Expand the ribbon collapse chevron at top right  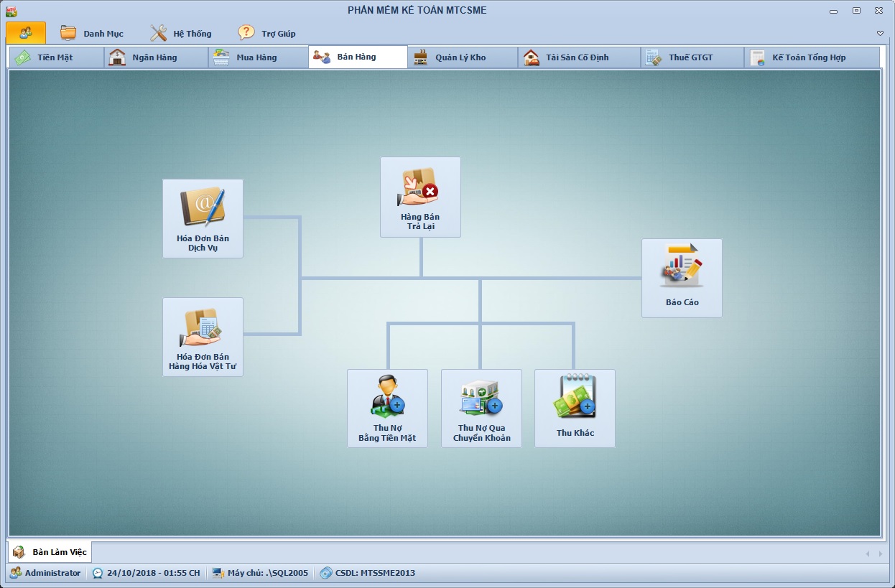(x=880, y=33)
